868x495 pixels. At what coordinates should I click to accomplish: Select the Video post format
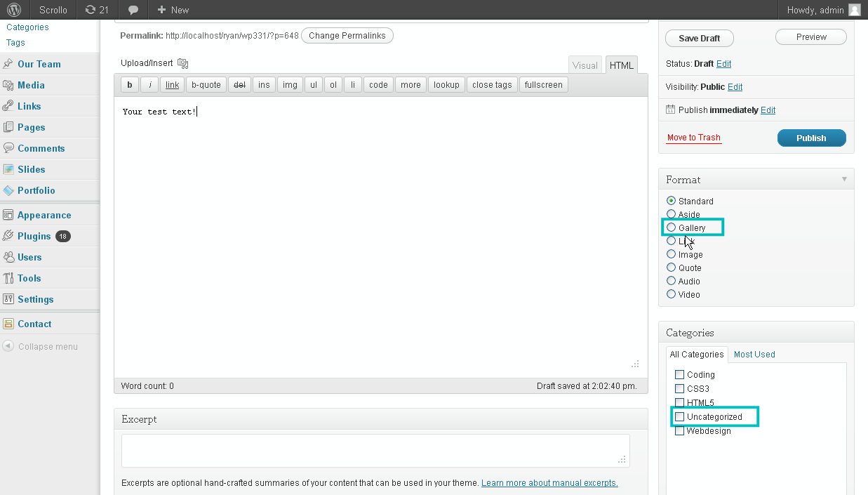[x=672, y=294]
